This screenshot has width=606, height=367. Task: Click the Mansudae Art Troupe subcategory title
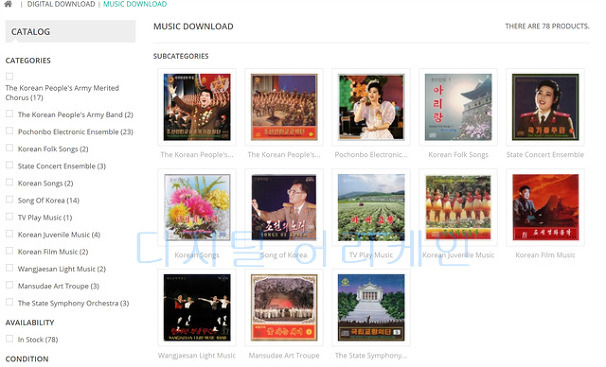click(284, 355)
